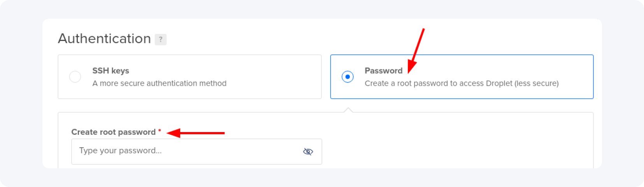Screen dimensions: 644x187
Task: Click the Authentication help question mark icon
Action: pyautogui.click(x=160, y=39)
